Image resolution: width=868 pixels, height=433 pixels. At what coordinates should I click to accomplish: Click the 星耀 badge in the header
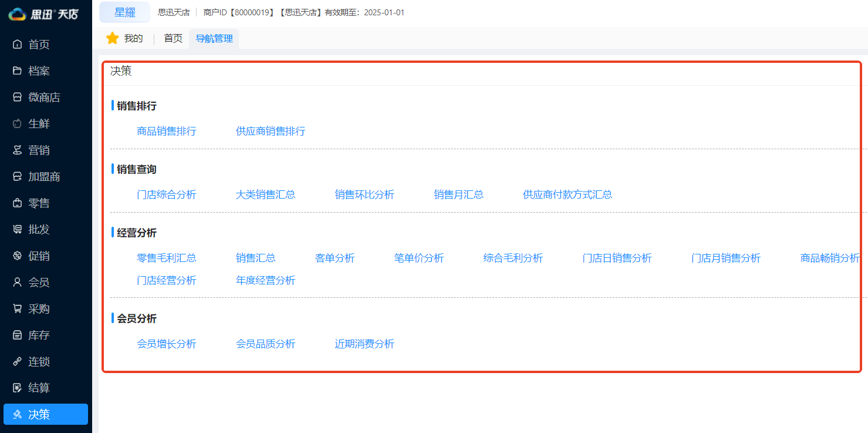click(x=124, y=12)
